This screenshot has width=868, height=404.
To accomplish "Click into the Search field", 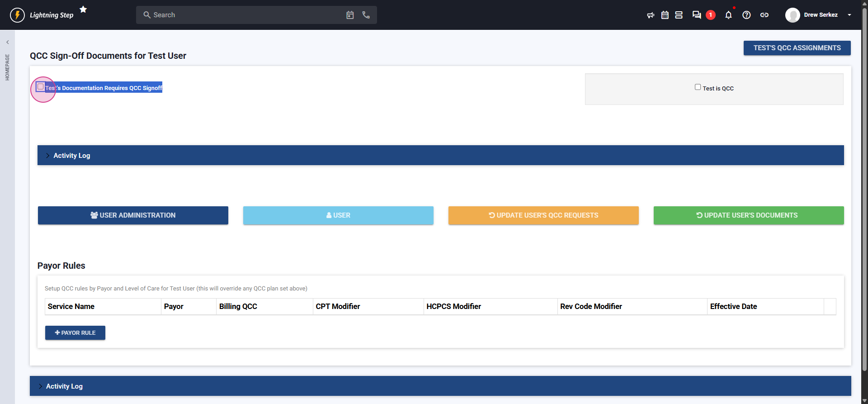I will tap(244, 15).
